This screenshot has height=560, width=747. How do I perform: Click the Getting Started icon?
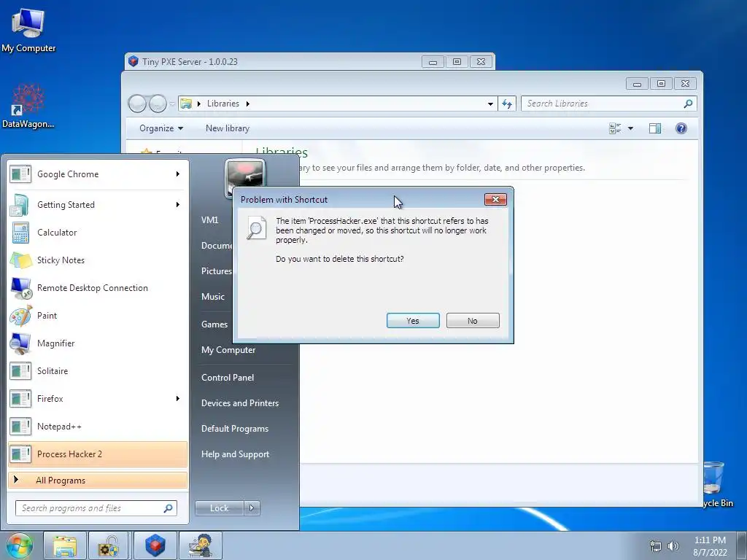point(20,205)
